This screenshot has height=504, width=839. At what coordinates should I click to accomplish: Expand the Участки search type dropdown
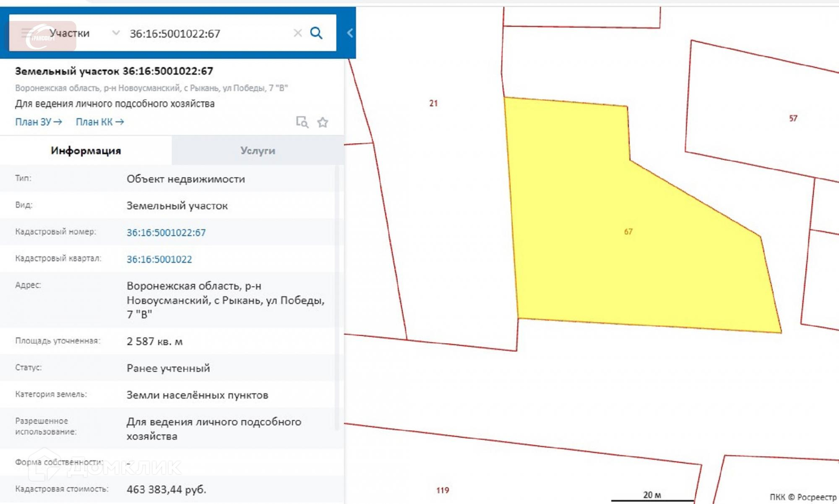point(70,33)
